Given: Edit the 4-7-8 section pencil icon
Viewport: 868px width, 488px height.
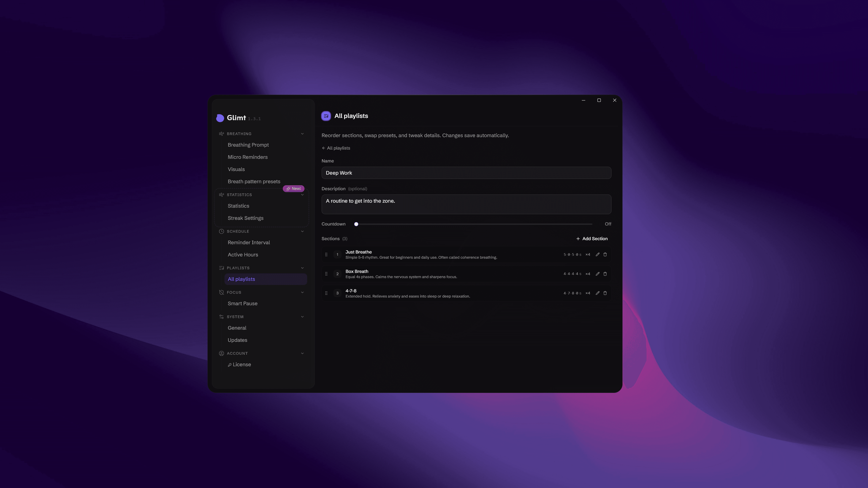Looking at the screenshot, I should (597, 293).
